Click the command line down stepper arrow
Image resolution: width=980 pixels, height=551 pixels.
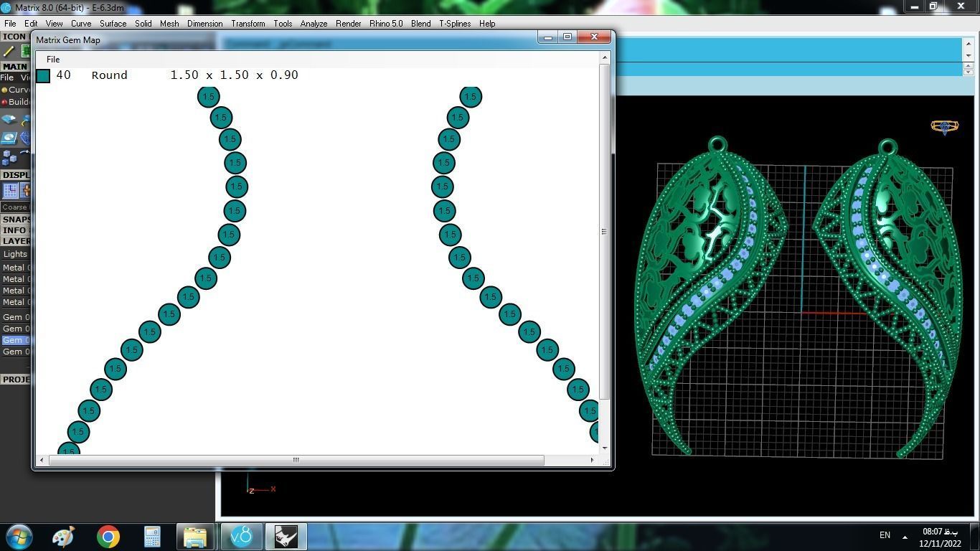pyautogui.click(x=969, y=72)
